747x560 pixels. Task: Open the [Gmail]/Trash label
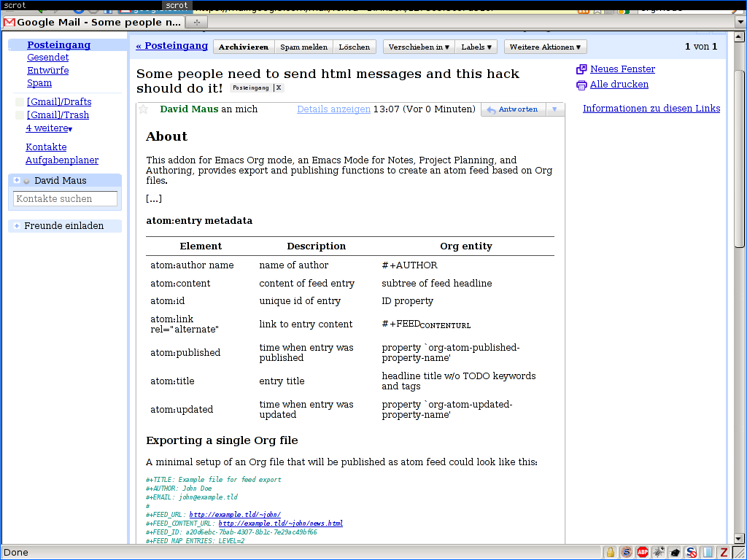coord(58,115)
